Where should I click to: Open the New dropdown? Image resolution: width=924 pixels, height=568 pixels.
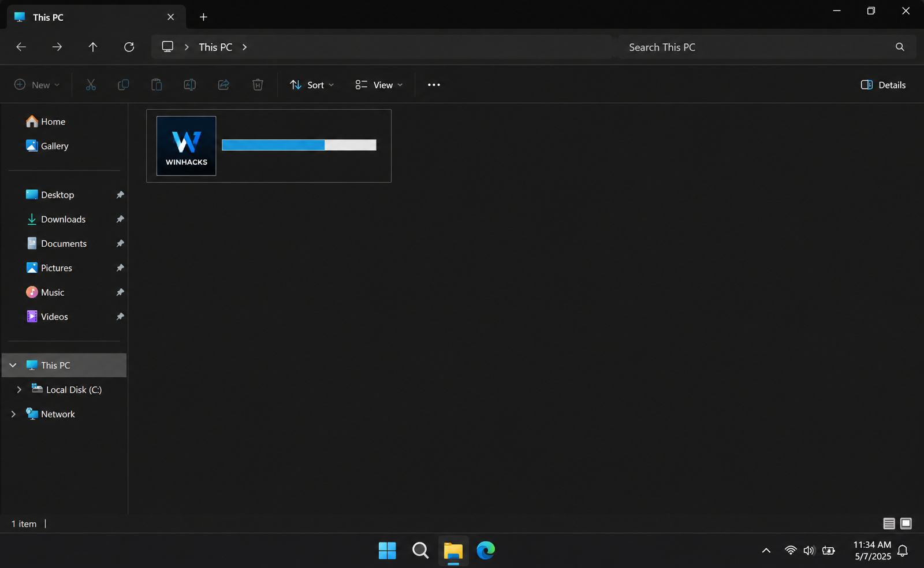pos(37,85)
